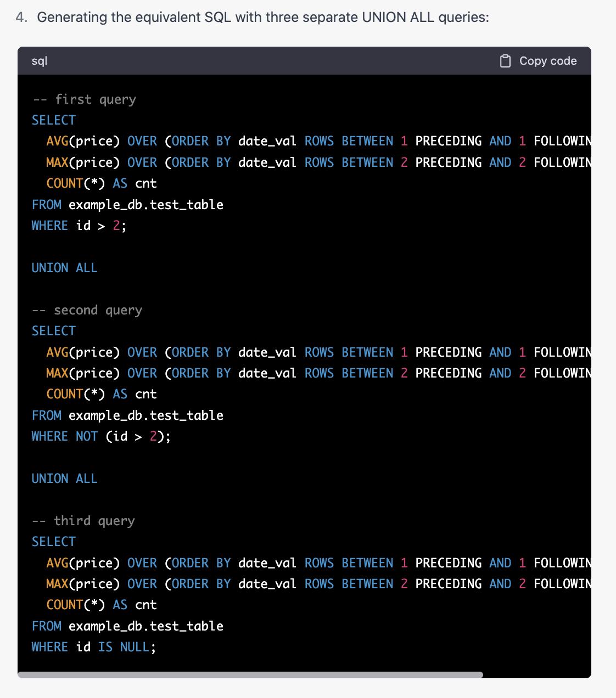
Task: Click the '-- third query' comment
Action: pyautogui.click(x=83, y=521)
